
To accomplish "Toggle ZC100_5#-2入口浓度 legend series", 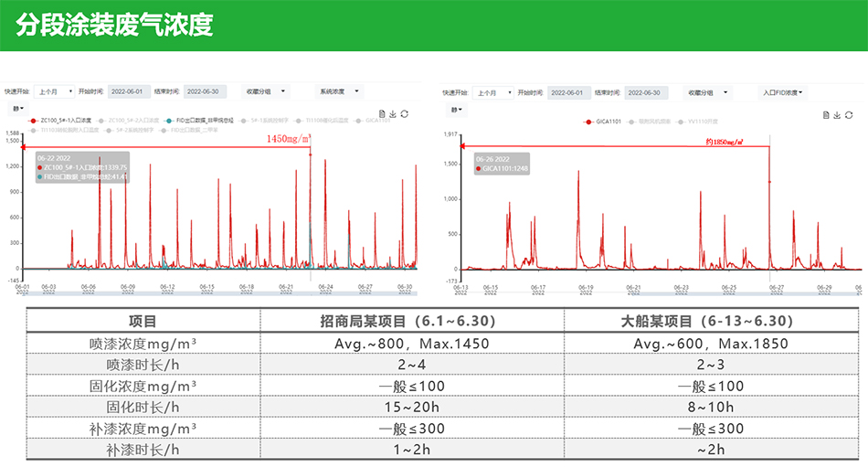I will [x=129, y=121].
